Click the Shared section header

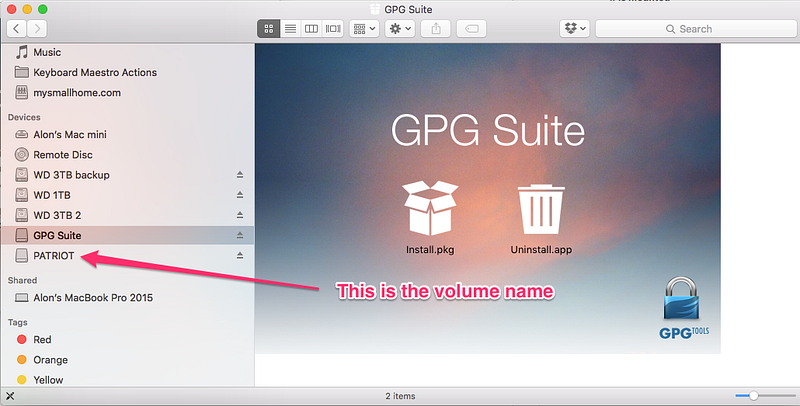22,281
